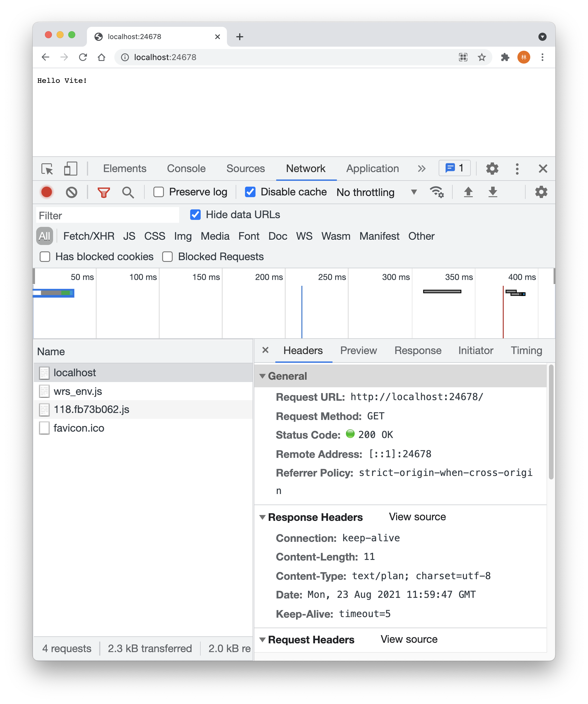The width and height of the screenshot is (588, 704).
Task: Click the Filter text input
Action: pos(107,215)
